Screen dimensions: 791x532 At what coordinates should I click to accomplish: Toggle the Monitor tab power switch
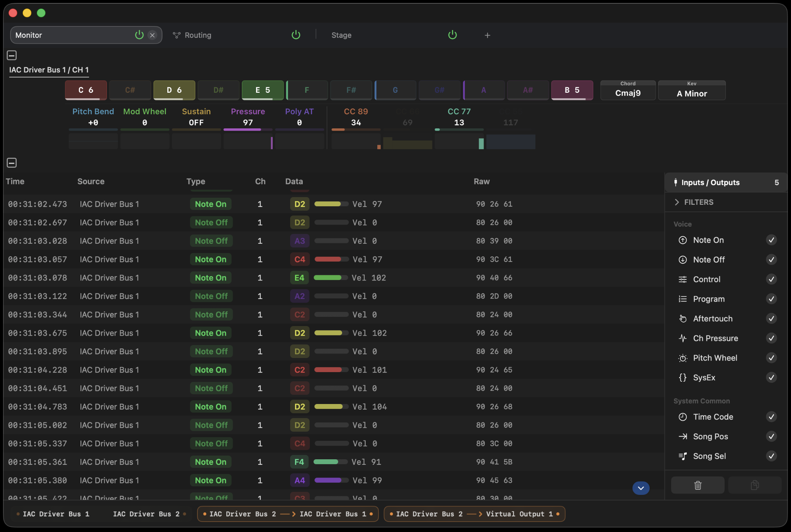(139, 35)
